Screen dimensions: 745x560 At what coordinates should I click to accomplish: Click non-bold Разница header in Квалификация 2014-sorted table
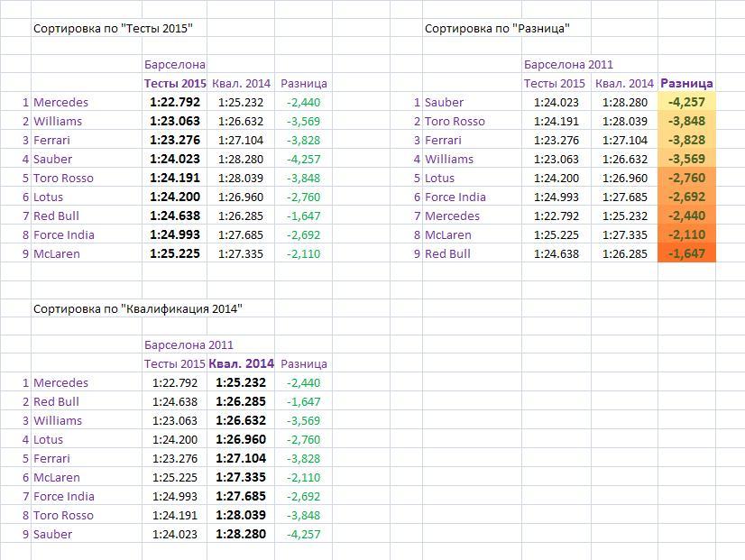(x=304, y=363)
